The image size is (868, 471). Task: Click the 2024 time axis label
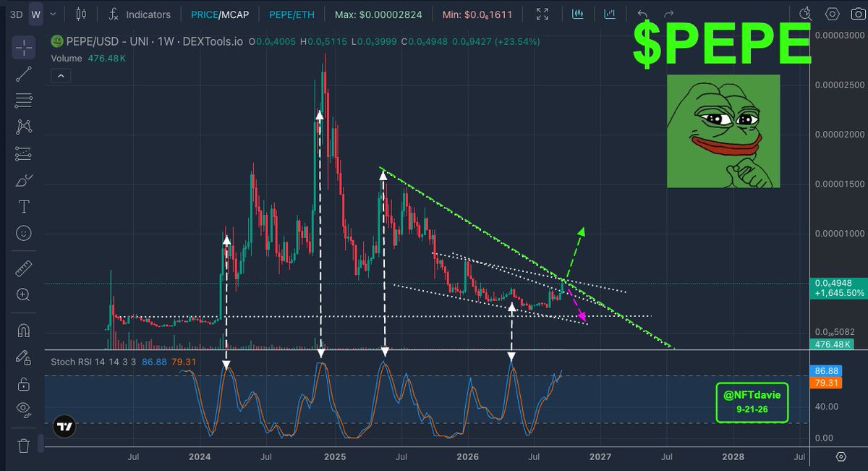pyautogui.click(x=200, y=457)
